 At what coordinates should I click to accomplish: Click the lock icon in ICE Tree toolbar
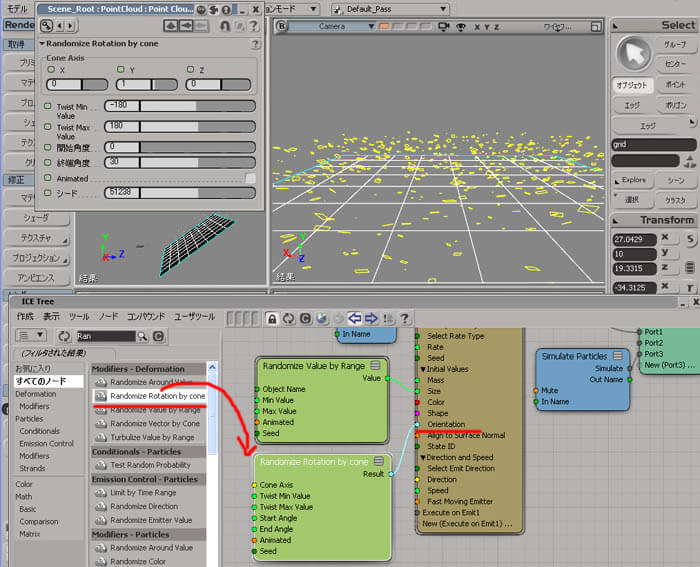pyautogui.click(x=271, y=318)
